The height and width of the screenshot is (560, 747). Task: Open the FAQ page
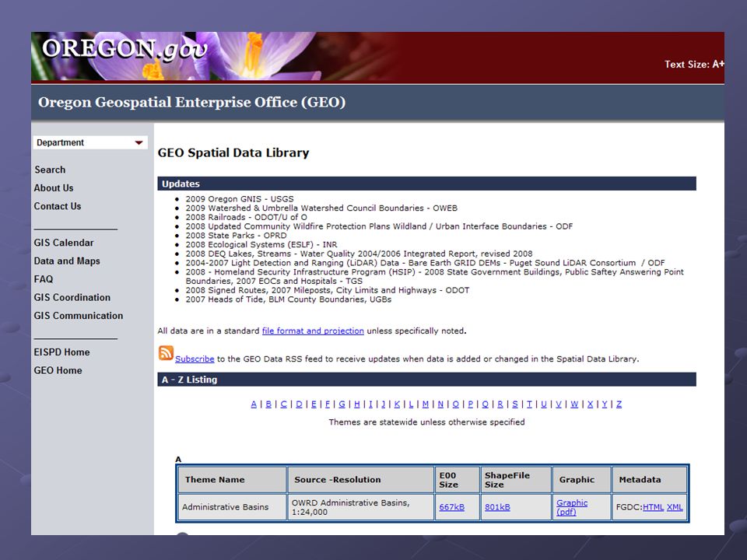[44, 279]
